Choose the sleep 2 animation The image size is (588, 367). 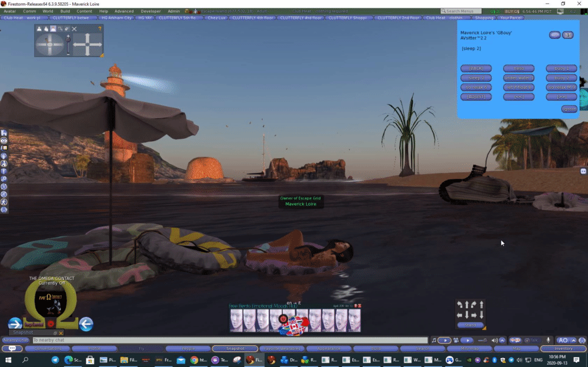point(476,78)
